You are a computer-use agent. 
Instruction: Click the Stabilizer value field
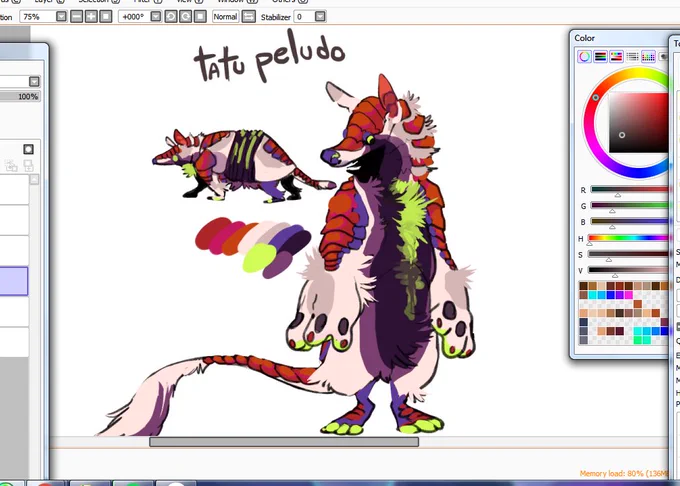pos(305,17)
